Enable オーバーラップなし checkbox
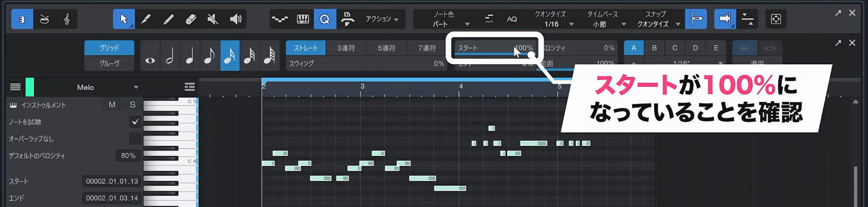868x207 pixels. coord(135,139)
